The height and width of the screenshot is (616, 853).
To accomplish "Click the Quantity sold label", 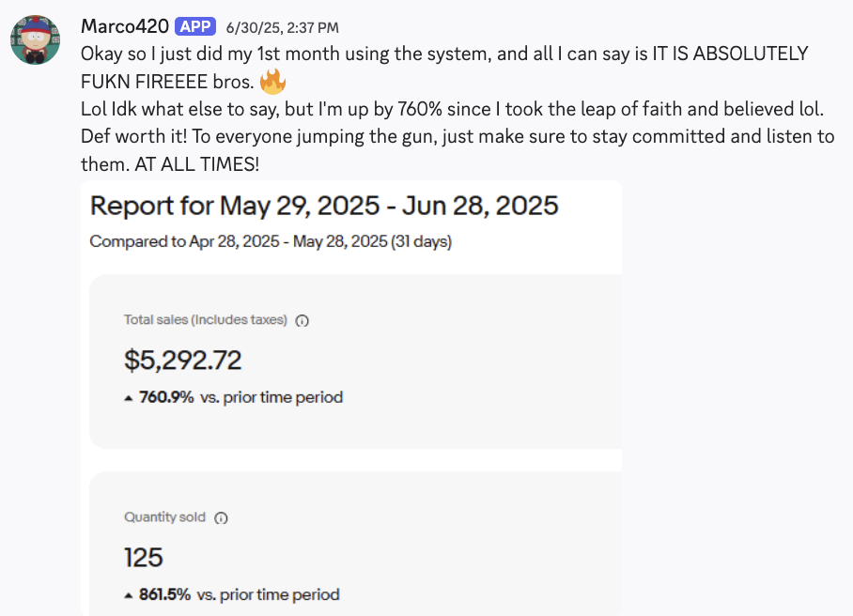I will 165,517.
